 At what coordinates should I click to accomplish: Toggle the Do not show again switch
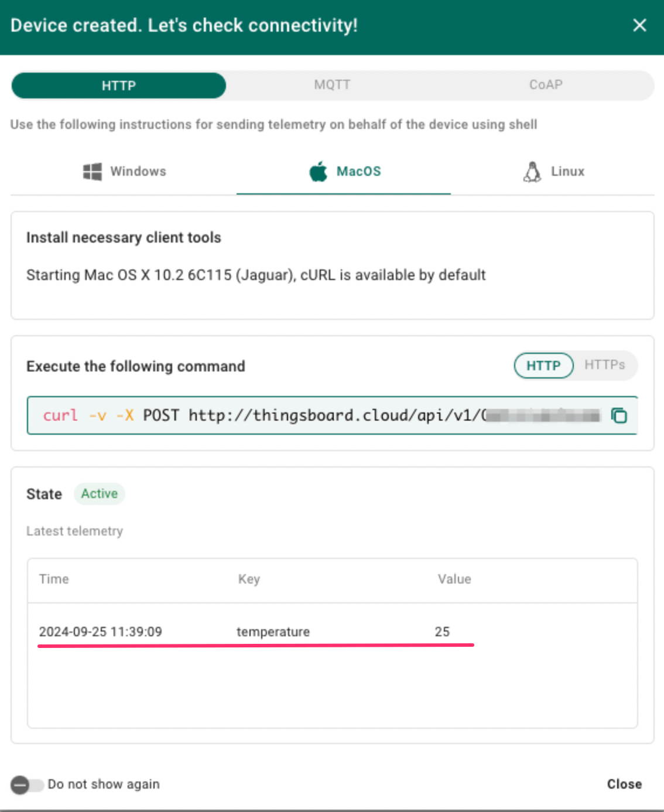(27, 784)
